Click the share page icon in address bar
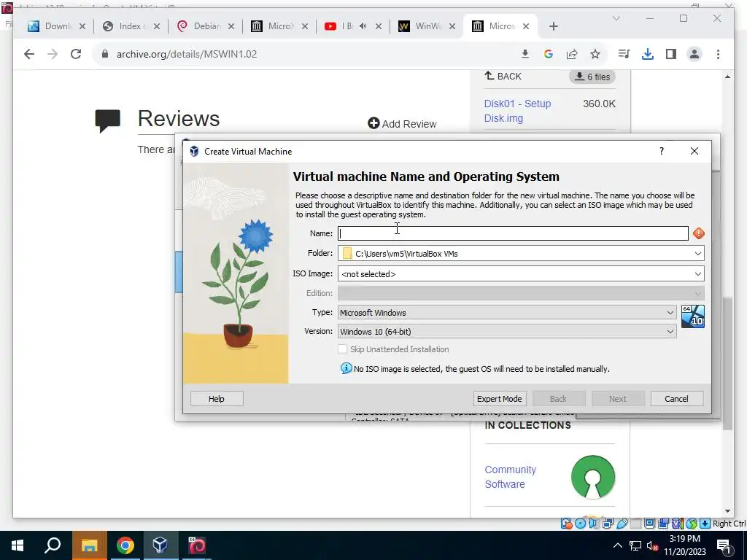 click(572, 54)
